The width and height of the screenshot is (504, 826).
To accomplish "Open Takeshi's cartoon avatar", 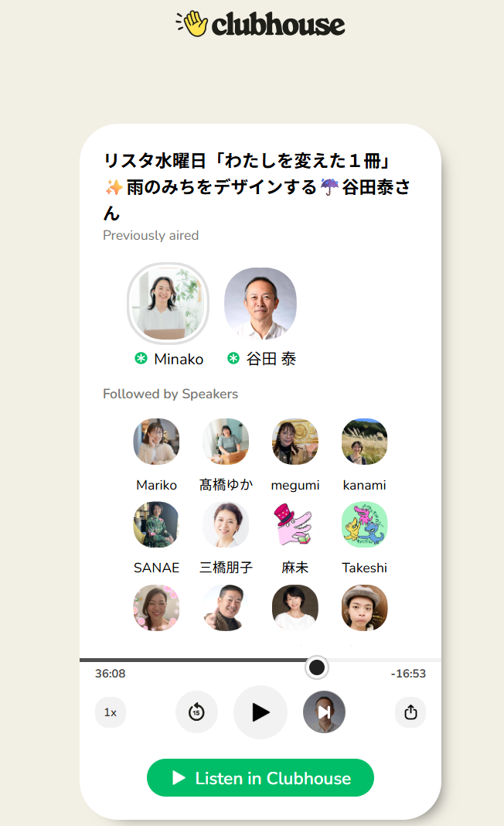I will [364, 524].
